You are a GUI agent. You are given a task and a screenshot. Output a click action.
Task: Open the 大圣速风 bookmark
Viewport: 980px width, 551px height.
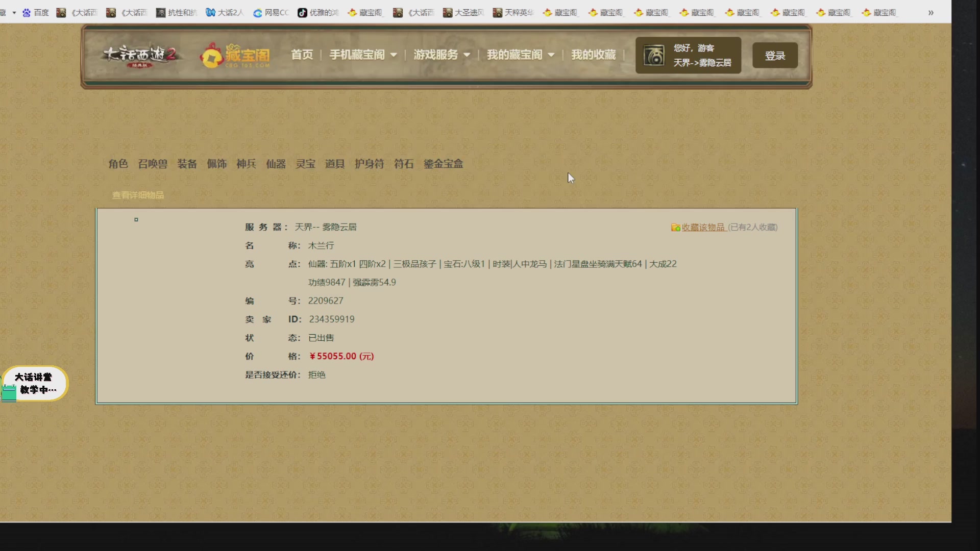(463, 13)
